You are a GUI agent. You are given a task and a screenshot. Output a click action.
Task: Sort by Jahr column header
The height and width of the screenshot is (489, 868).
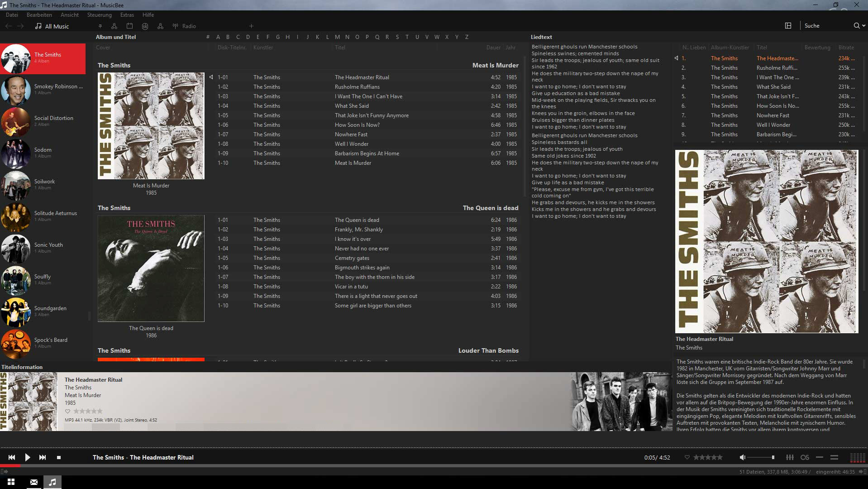[510, 48]
